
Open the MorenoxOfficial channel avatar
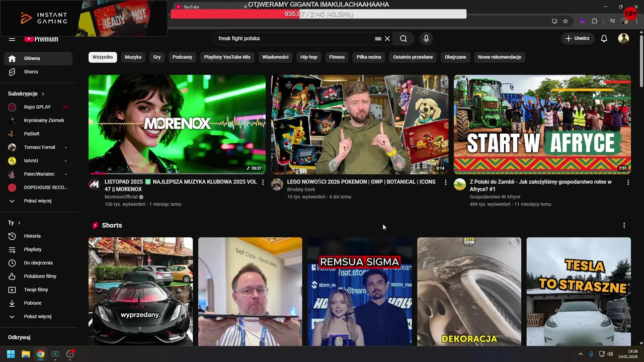point(94,185)
